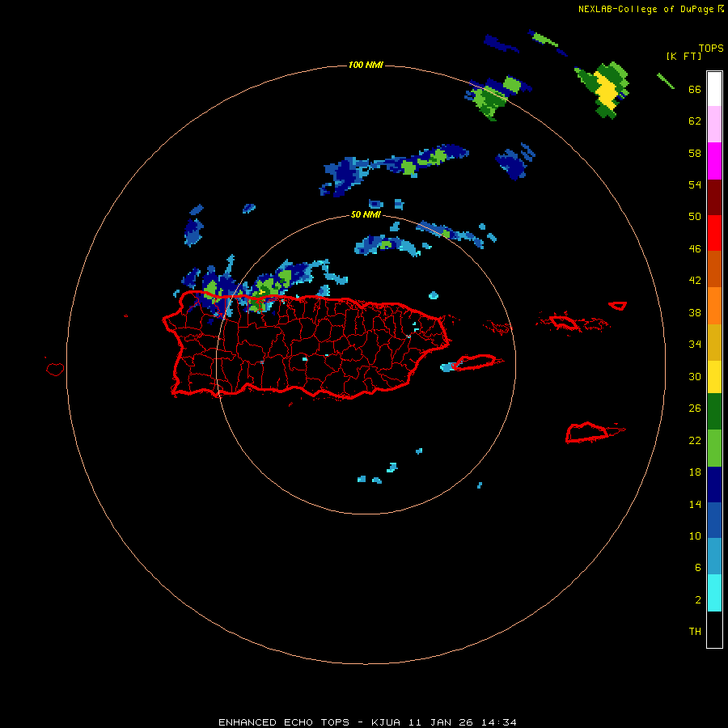The width and height of the screenshot is (728, 728).
Task: Click the "TH" threshold legend label
Action: 695,632
